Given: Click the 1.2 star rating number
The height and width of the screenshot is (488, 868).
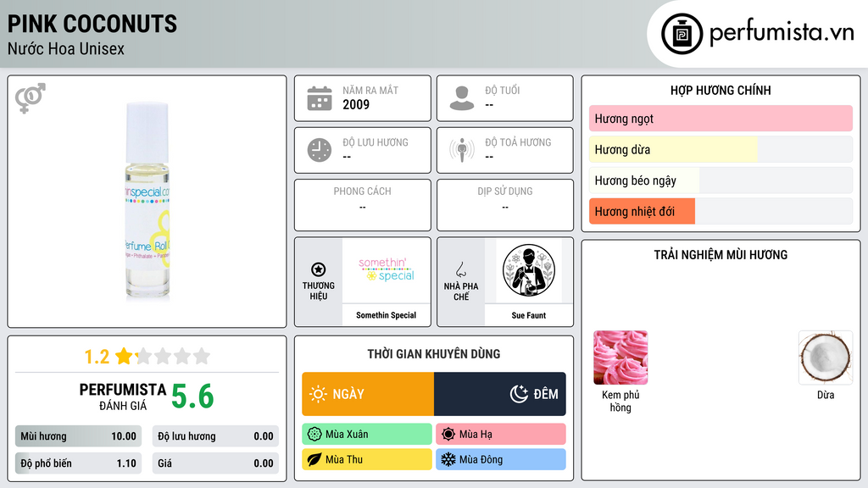Looking at the screenshot, I should tap(97, 357).
